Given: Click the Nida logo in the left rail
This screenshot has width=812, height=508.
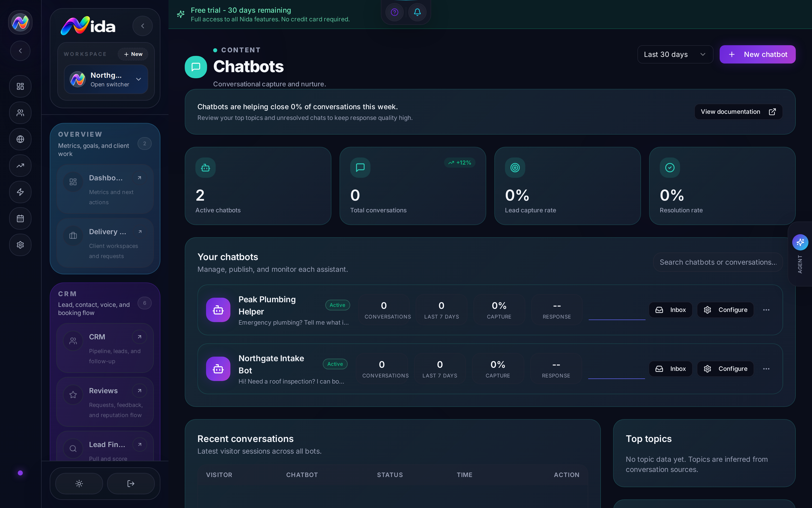Looking at the screenshot, I should point(20,23).
